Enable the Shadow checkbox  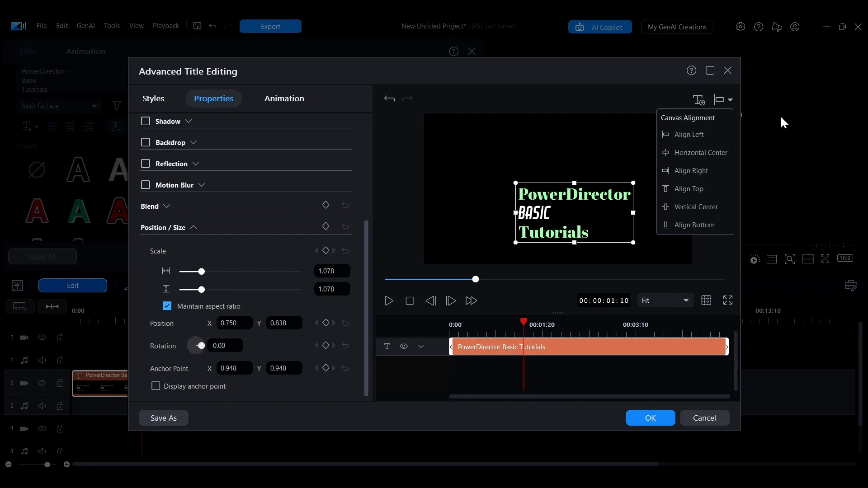[146, 121]
